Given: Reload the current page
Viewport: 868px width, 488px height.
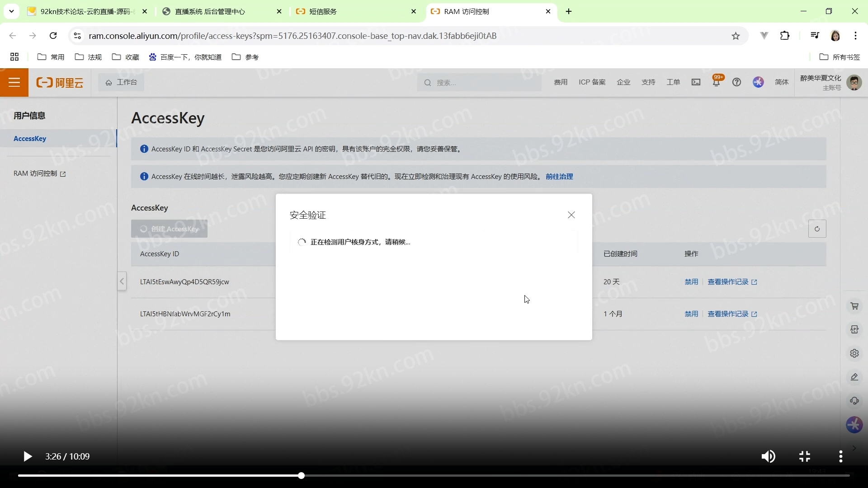Looking at the screenshot, I should pos(53,36).
